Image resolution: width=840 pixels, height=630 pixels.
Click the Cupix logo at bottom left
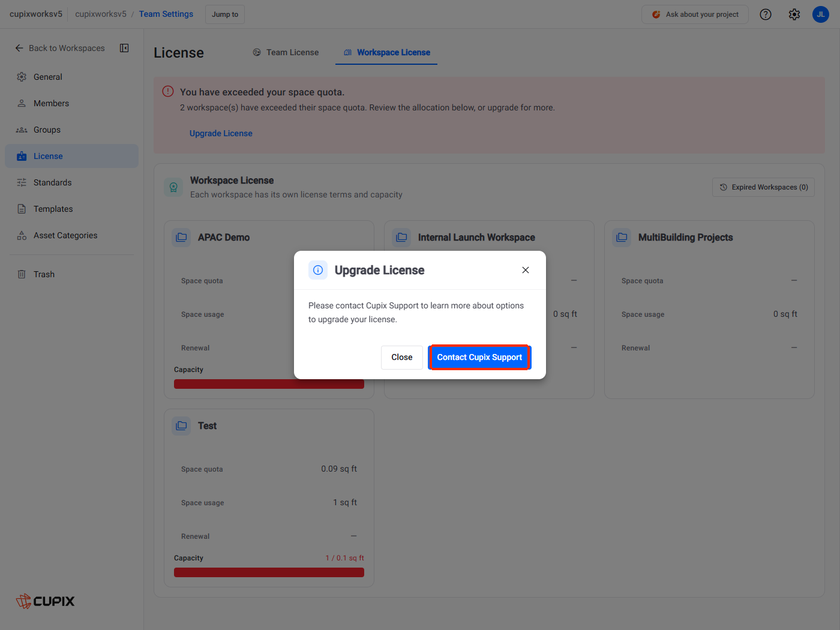[x=45, y=601]
